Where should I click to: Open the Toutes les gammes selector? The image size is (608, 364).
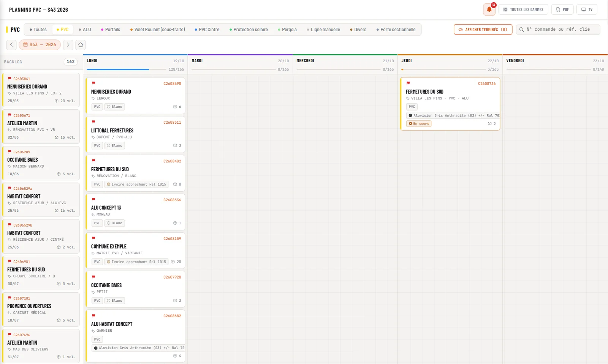point(523,9)
